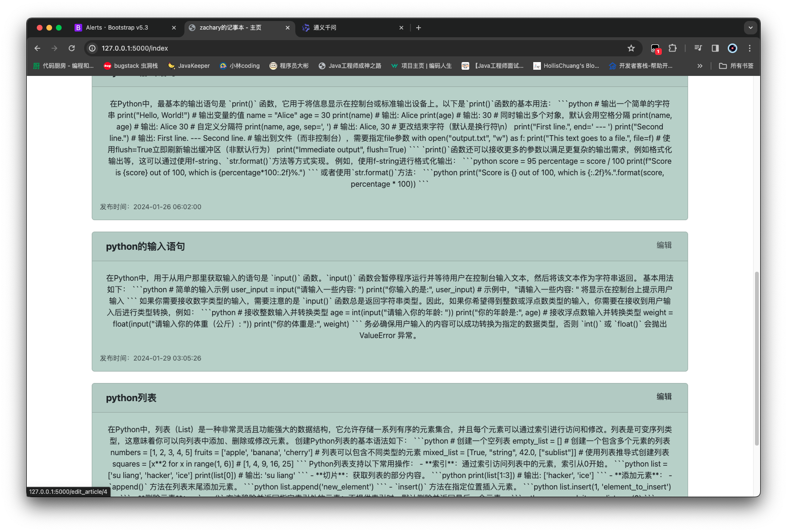Switch to the Alerts · Bootstrap v5.3 tab
This screenshot has height=532, width=787.
pyautogui.click(x=126, y=28)
